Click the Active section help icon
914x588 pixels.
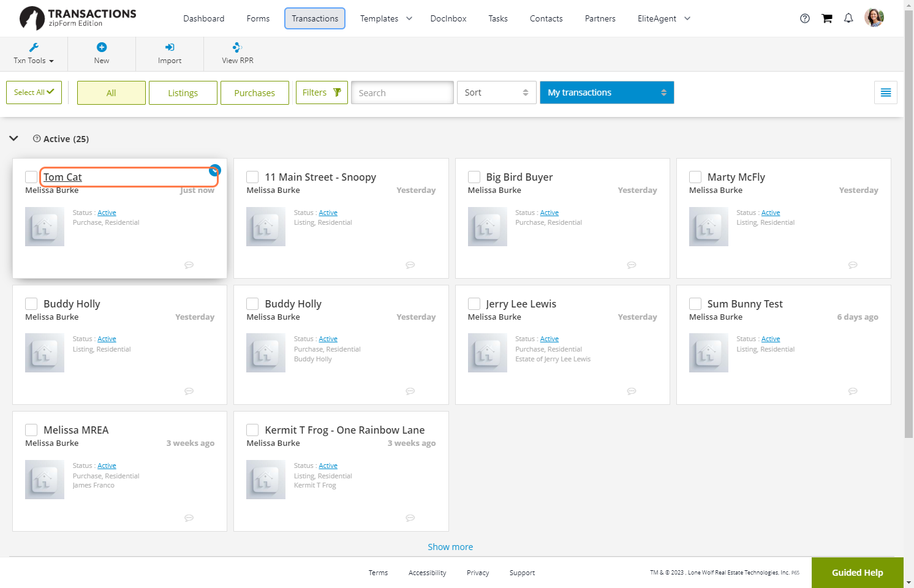click(x=37, y=138)
